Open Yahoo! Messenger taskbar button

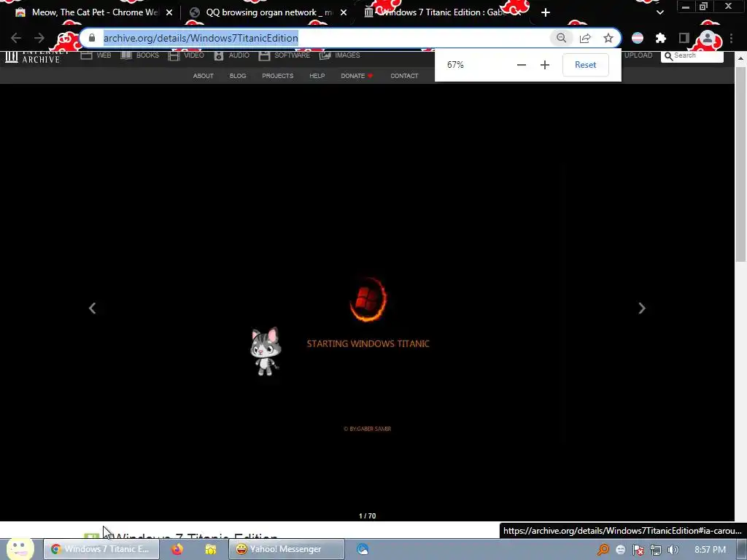(286, 549)
